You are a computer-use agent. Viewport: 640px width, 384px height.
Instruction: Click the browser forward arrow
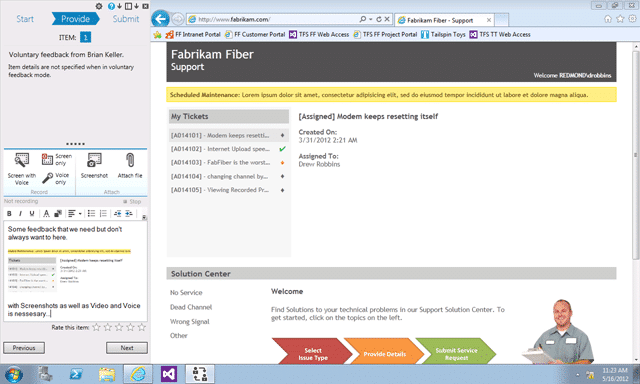point(178,19)
